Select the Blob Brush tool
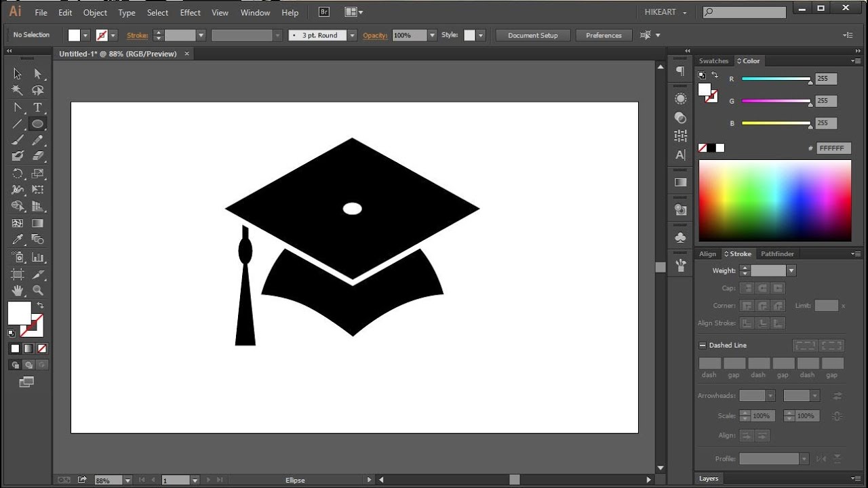Image resolution: width=868 pixels, height=488 pixels. click(x=18, y=156)
